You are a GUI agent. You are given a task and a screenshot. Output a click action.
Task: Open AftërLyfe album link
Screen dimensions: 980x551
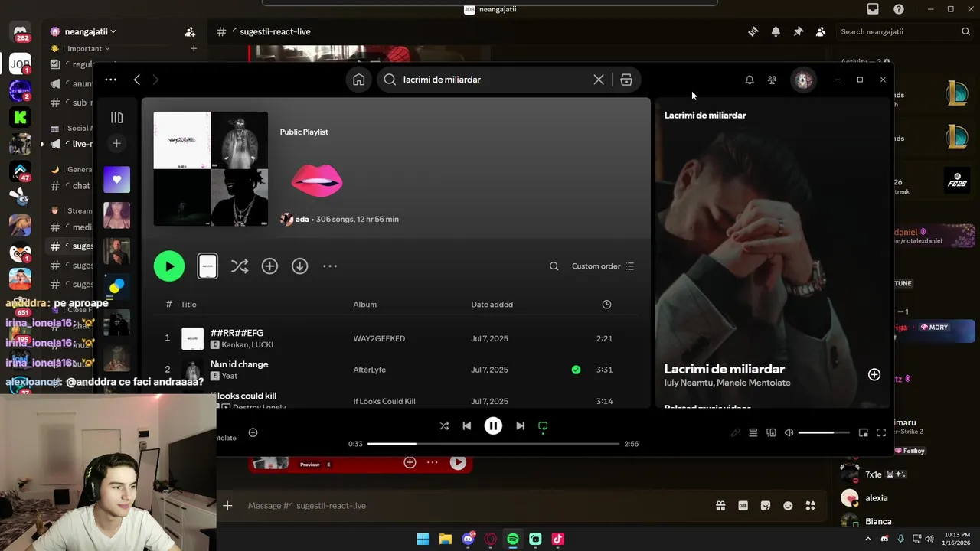click(370, 370)
